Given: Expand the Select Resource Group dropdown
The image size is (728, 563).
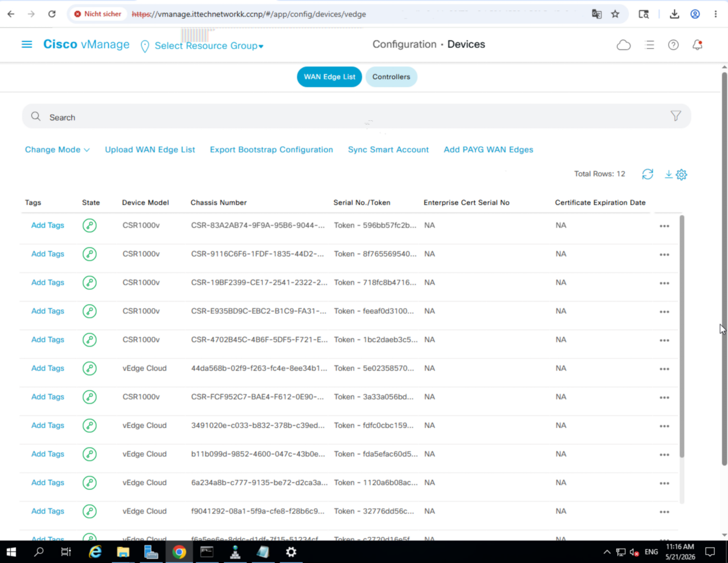Looking at the screenshot, I should [x=209, y=46].
